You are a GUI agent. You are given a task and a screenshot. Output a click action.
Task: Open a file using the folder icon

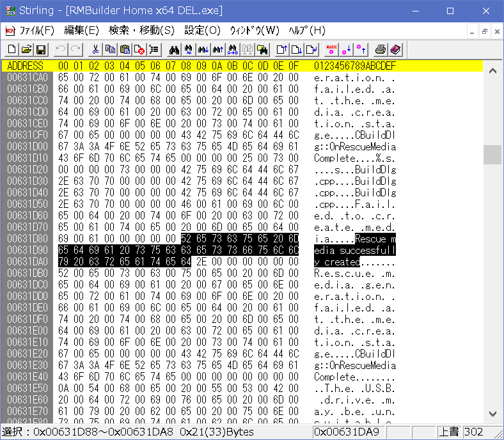pos(26,49)
